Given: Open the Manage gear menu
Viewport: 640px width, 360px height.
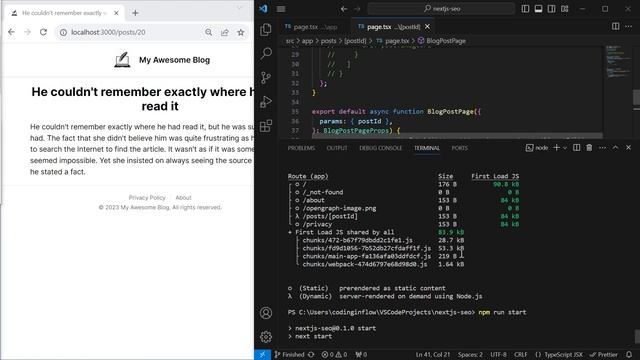Looking at the screenshot, I should [x=266, y=337].
